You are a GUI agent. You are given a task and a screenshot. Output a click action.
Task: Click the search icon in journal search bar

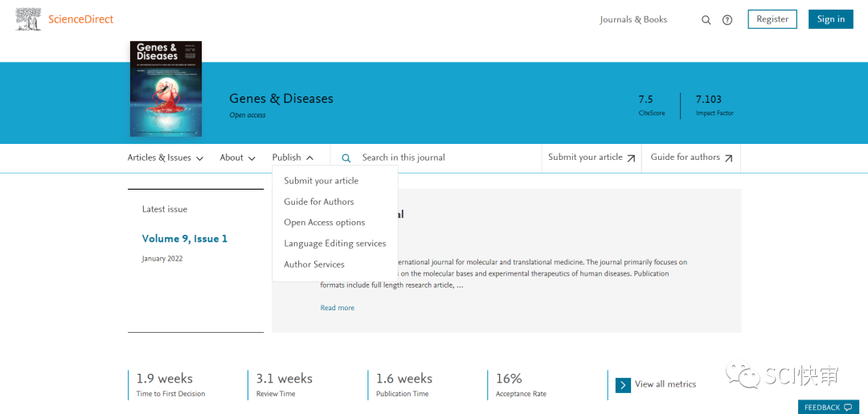click(346, 158)
